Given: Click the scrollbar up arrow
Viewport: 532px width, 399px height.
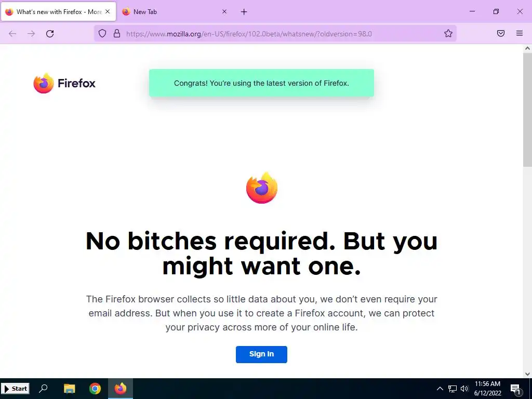Looking at the screenshot, I should [x=527, y=48].
